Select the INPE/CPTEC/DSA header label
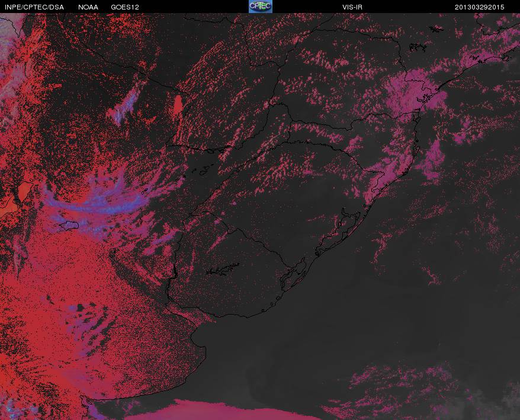 34,7
